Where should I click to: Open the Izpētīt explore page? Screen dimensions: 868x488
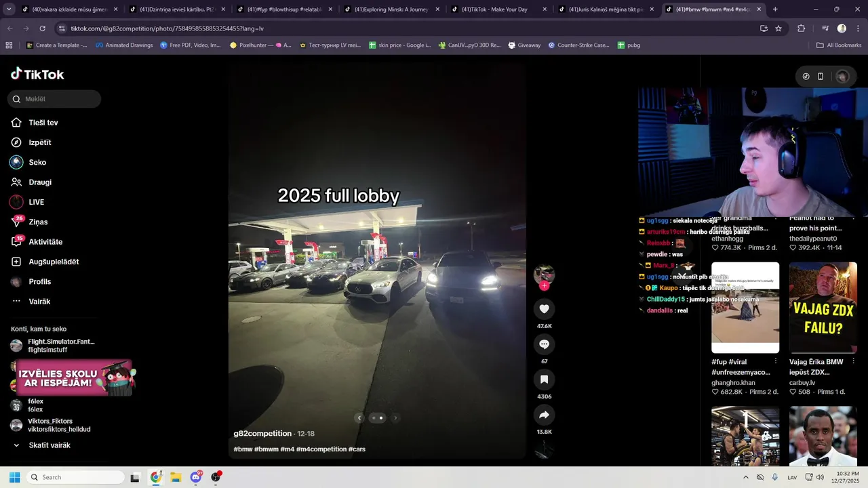pyautogui.click(x=40, y=142)
